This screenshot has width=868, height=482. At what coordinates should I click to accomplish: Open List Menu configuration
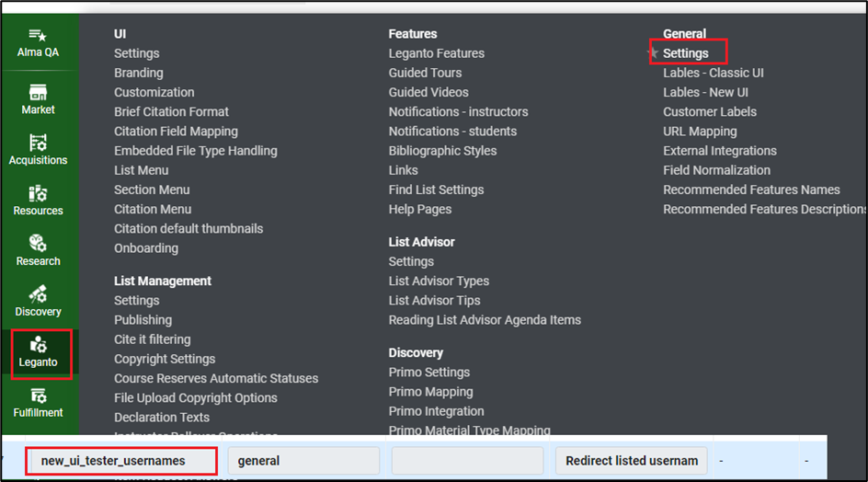(142, 170)
